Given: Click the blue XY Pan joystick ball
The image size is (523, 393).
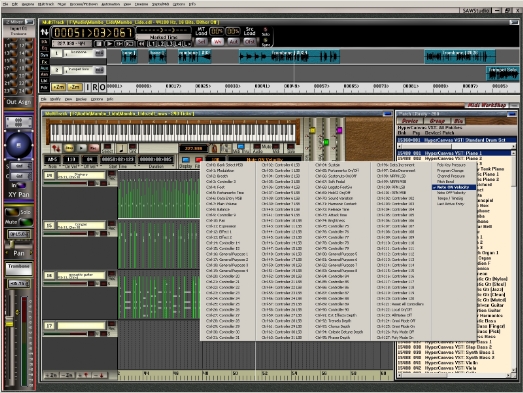Looking at the screenshot, I should point(19,145).
